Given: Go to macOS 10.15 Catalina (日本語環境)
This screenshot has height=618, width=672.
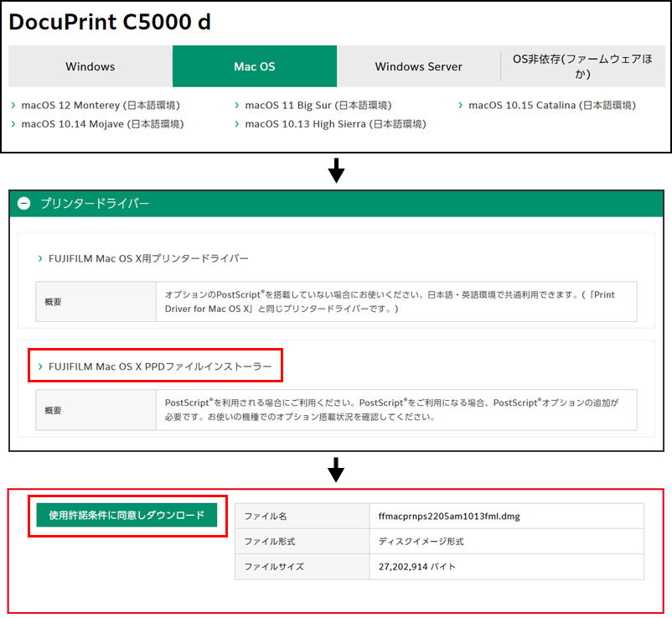Looking at the screenshot, I should [x=551, y=106].
